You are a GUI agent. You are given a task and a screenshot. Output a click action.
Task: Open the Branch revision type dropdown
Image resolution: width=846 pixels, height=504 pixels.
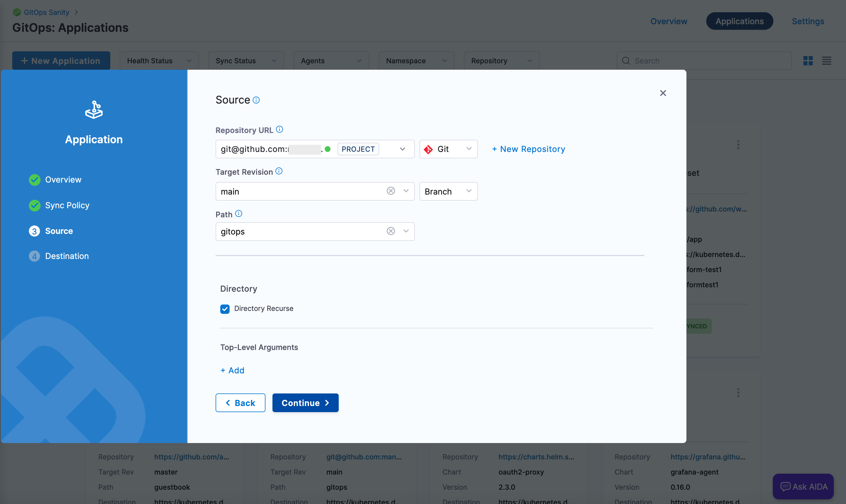tap(448, 192)
